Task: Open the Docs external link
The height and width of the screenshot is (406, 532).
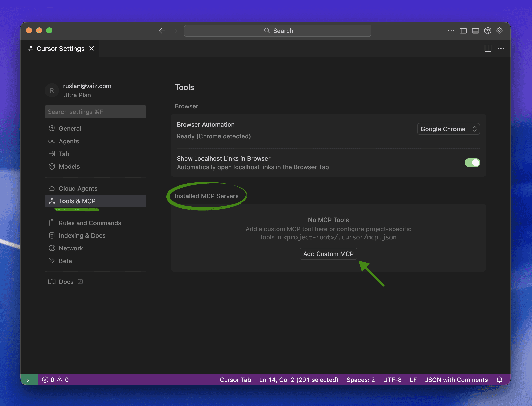Action: (x=66, y=282)
